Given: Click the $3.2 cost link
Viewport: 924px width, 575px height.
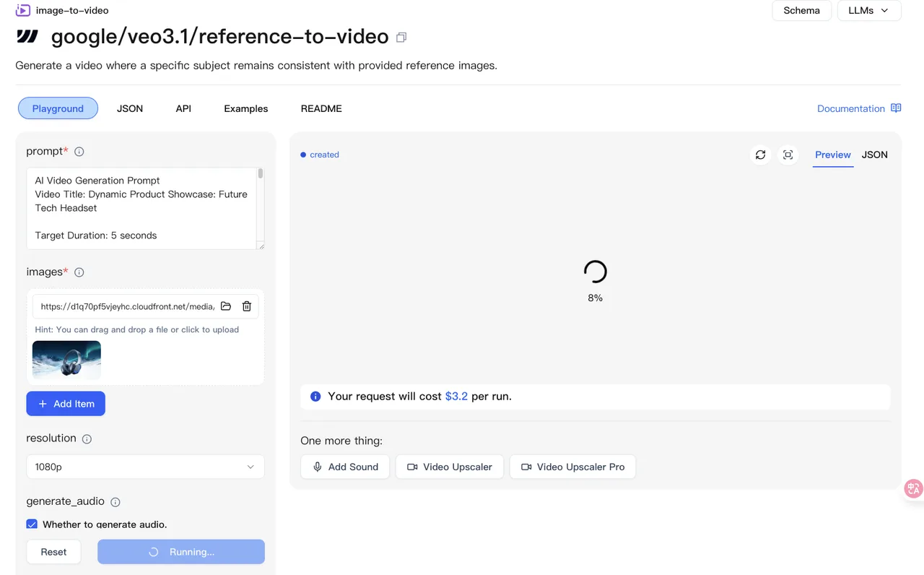Looking at the screenshot, I should (x=456, y=397).
